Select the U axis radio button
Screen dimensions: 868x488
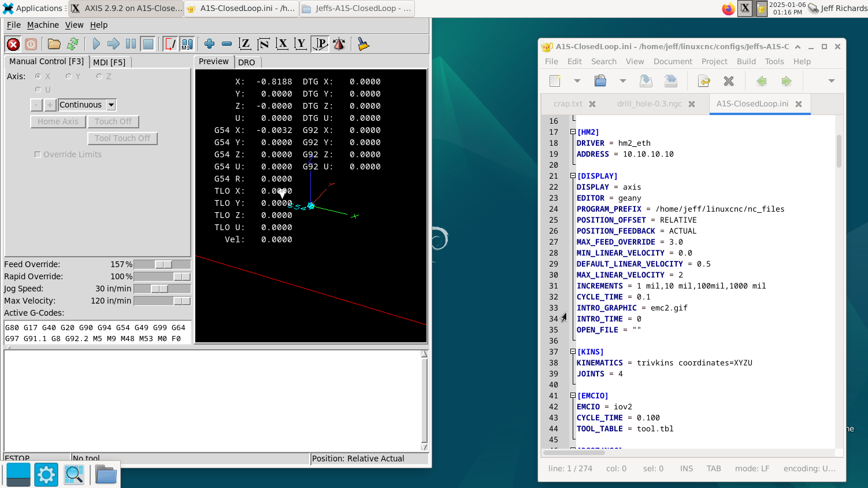point(38,90)
